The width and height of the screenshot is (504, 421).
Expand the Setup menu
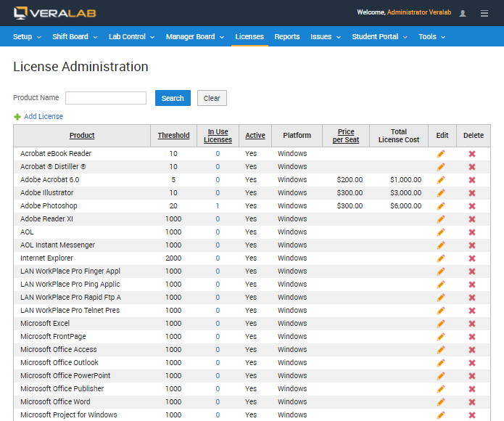(x=27, y=37)
